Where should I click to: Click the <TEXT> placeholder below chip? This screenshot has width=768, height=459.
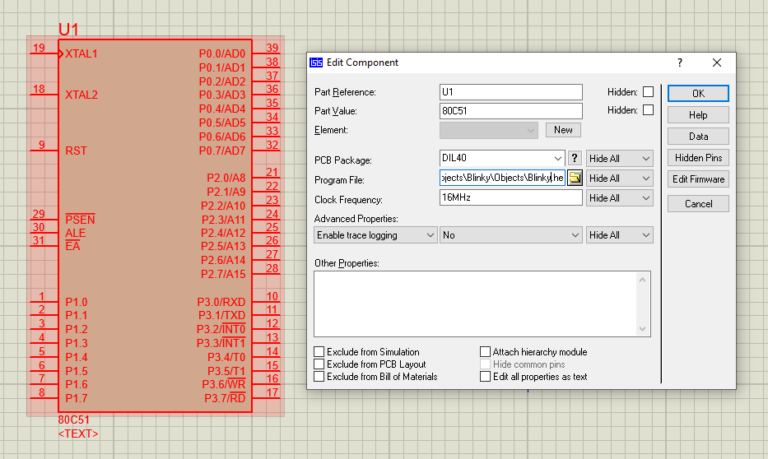pyautogui.click(x=78, y=434)
